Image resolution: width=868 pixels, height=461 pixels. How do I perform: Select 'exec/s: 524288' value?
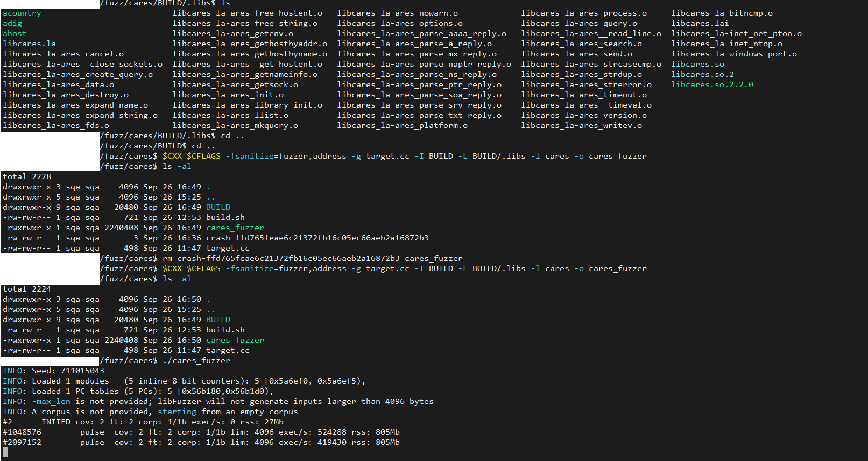(313, 432)
